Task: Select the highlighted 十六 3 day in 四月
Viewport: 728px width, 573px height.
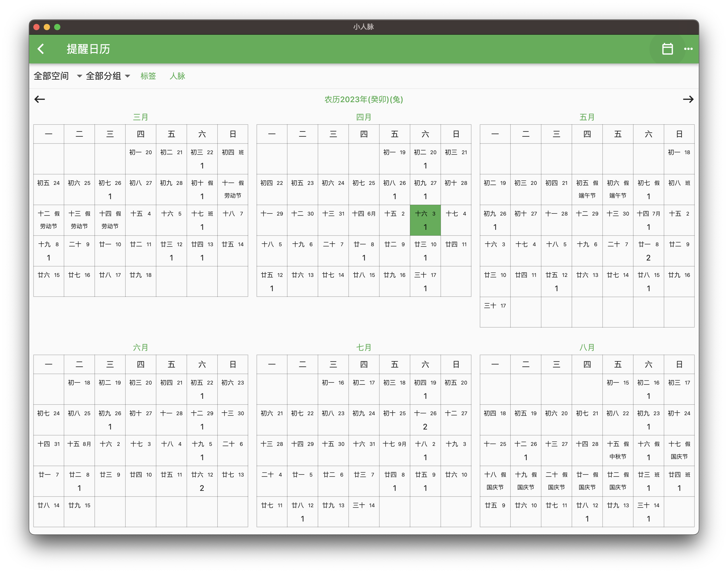Action: click(425, 220)
